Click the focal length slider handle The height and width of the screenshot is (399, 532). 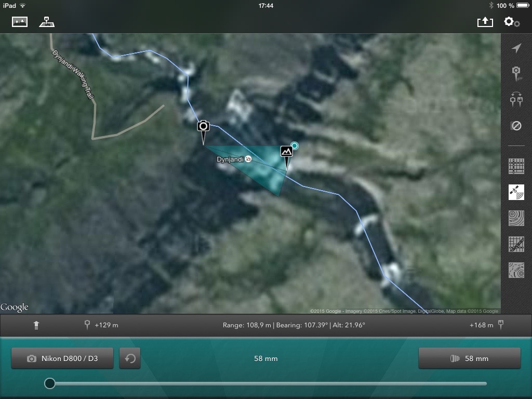pos(50,383)
